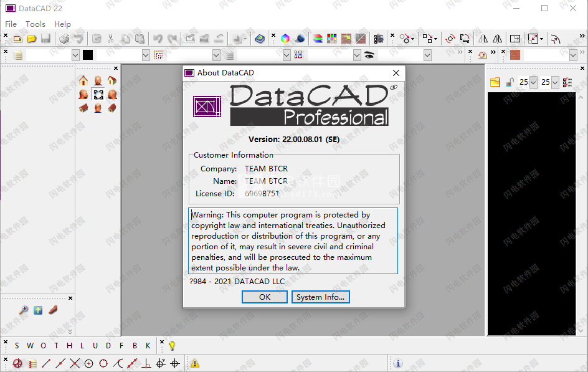Open the first 25 size dropdown in right panel
This screenshot has width=588, height=372.
point(533,82)
